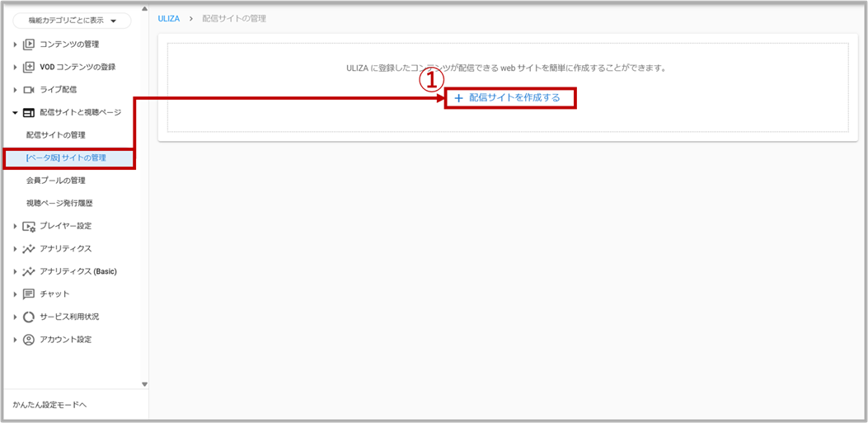868x423 pixels.
Task: Click the ライブ配信 camera icon
Action: click(29, 89)
